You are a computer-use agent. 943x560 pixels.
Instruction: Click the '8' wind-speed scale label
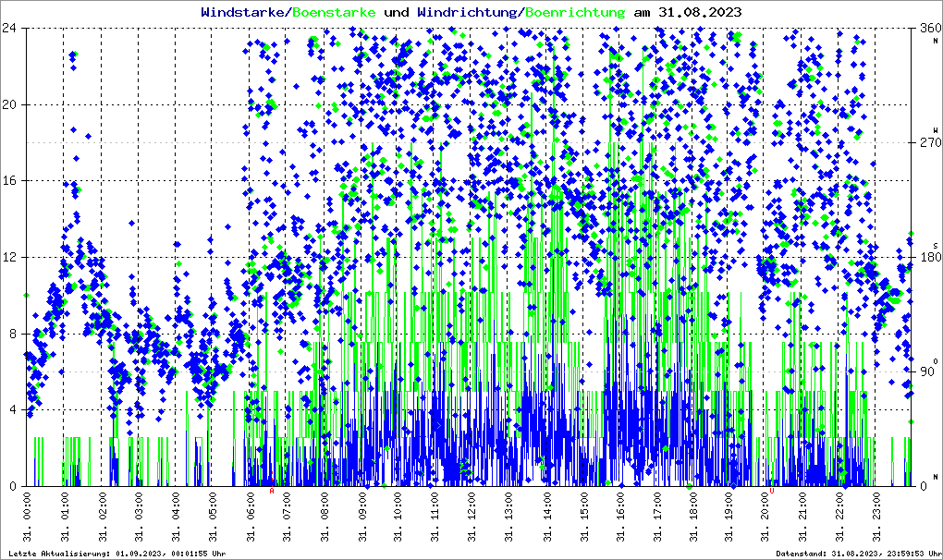13,334
